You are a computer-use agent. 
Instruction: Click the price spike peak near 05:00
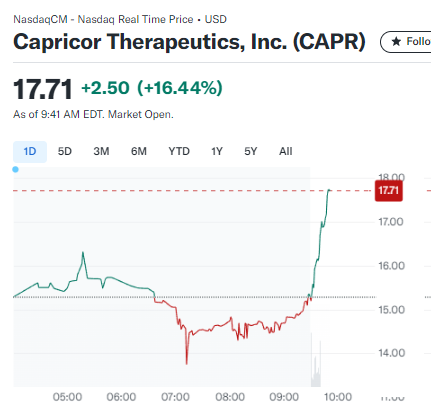point(83,253)
